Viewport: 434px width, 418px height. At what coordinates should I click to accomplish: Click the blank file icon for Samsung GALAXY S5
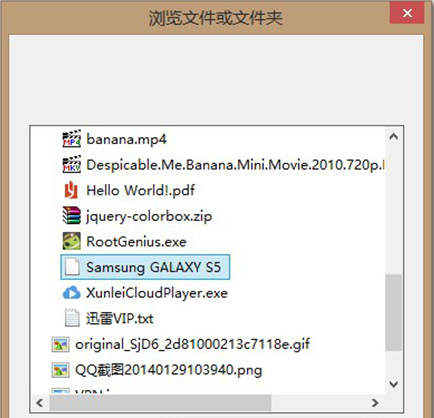[x=72, y=267]
